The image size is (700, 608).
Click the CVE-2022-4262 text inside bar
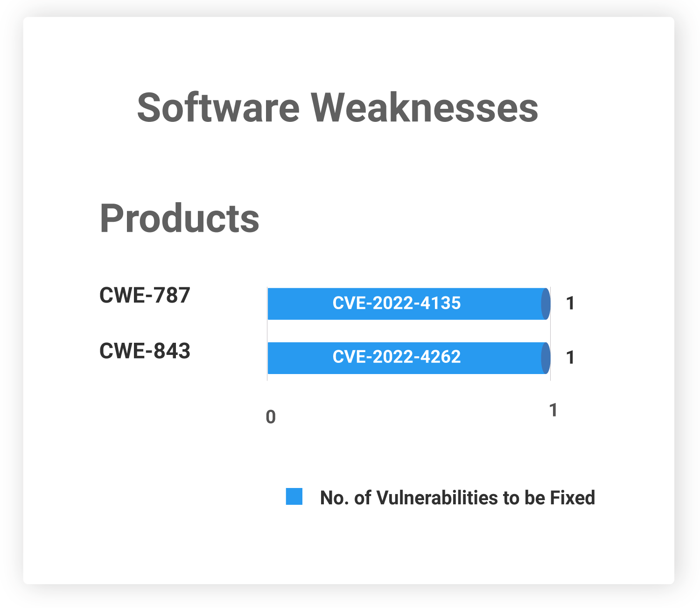pyautogui.click(x=397, y=357)
